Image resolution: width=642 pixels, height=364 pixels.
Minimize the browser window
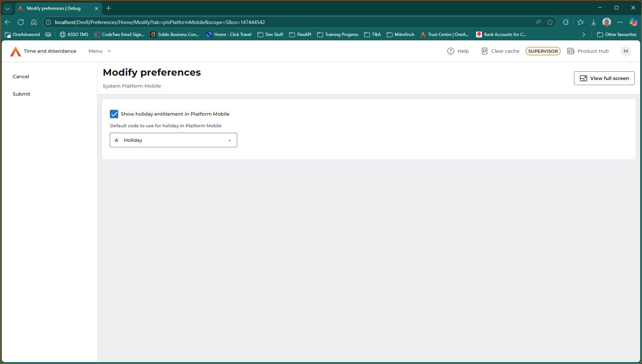tap(600, 8)
